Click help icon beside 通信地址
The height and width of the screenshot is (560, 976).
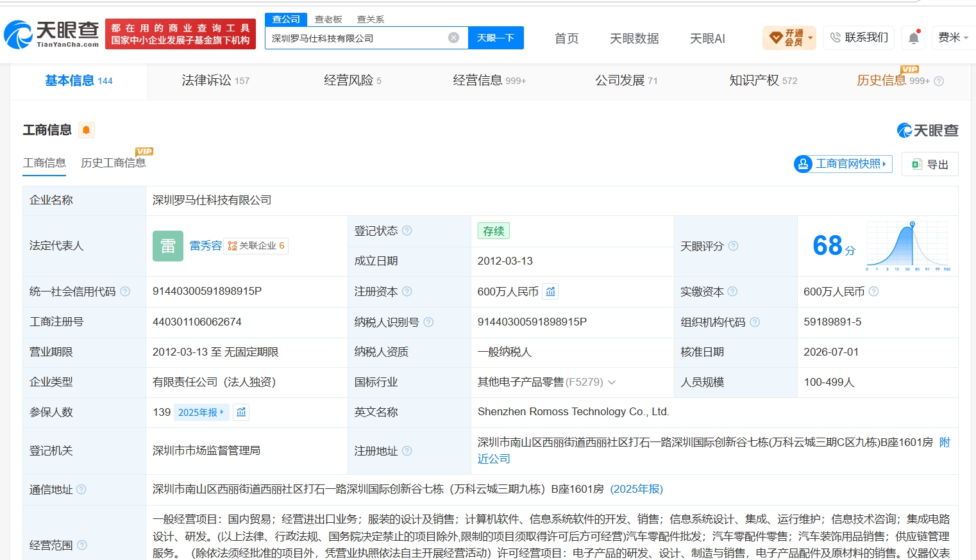tap(81, 490)
